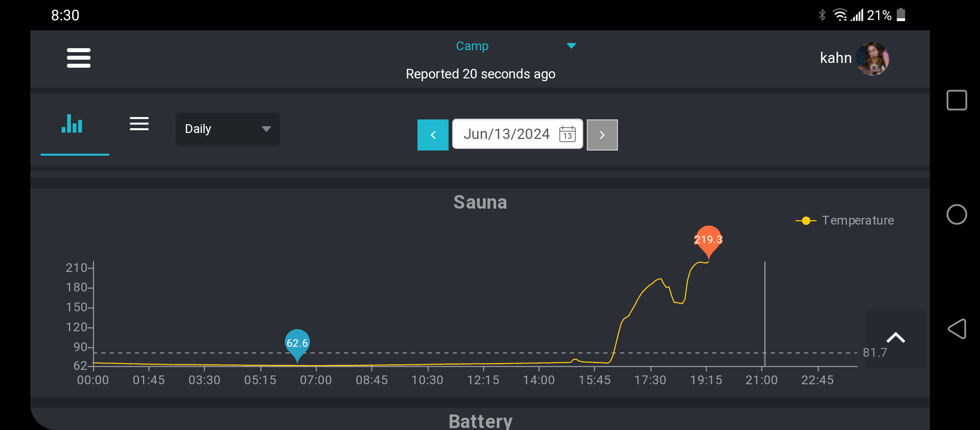Viewport: 980px width, 430px height.
Task: Open the Camp location dropdown
Action: [x=472, y=46]
